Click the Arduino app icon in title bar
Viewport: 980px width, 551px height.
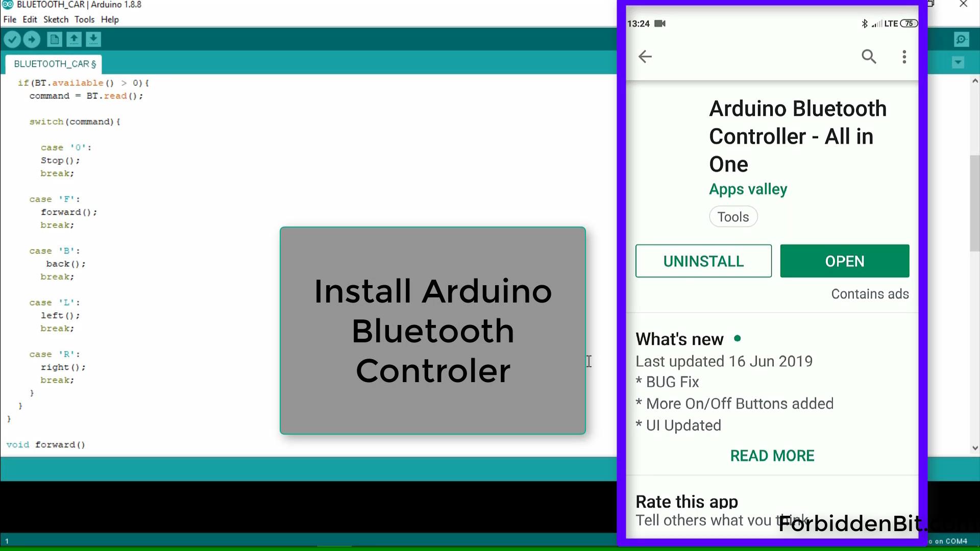[8, 5]
